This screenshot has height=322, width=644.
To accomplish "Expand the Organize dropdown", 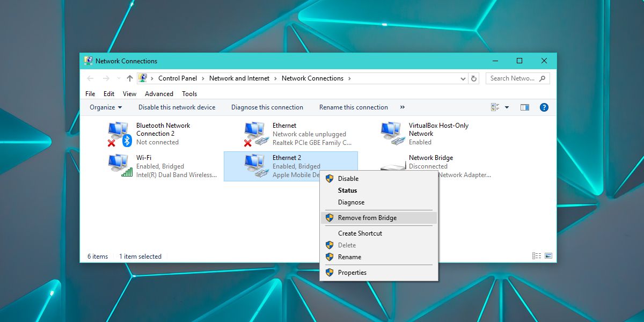I will pos(106,107).
